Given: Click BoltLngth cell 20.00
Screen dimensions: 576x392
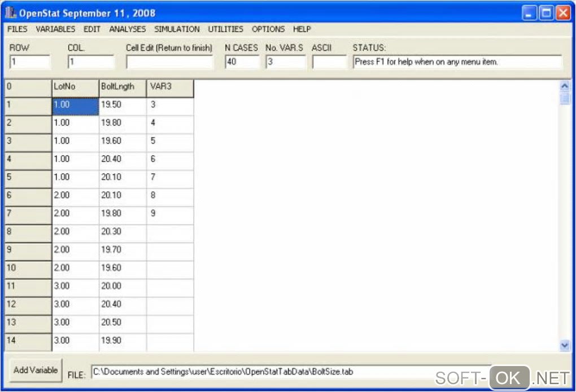Looking at the screenshot, I should coord(123,288).
